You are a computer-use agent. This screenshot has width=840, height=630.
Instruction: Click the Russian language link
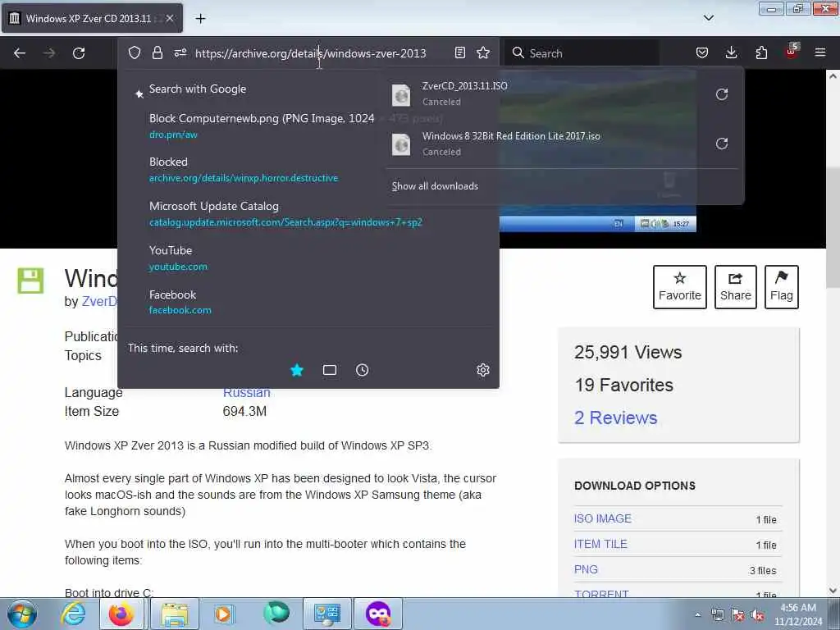pos(246,393)
